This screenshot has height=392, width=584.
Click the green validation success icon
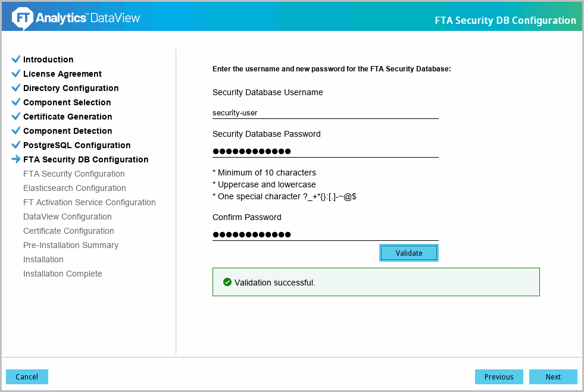coord(227,282)
